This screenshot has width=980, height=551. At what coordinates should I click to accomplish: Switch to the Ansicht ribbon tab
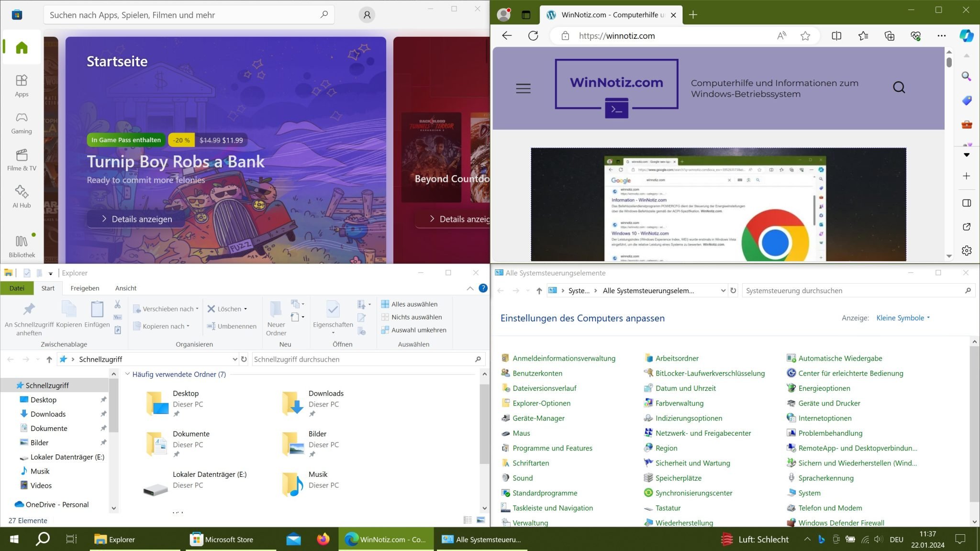[x=126, y=288]
